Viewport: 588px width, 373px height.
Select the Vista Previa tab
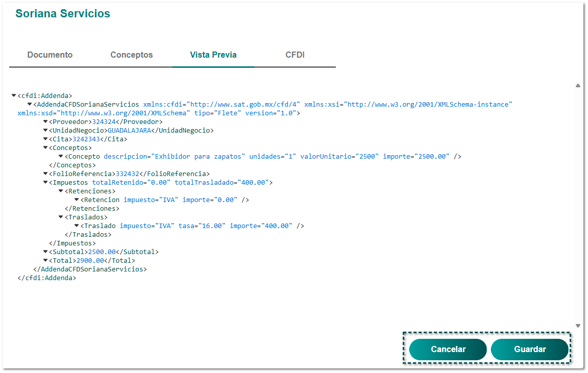(x=213, y=55)
